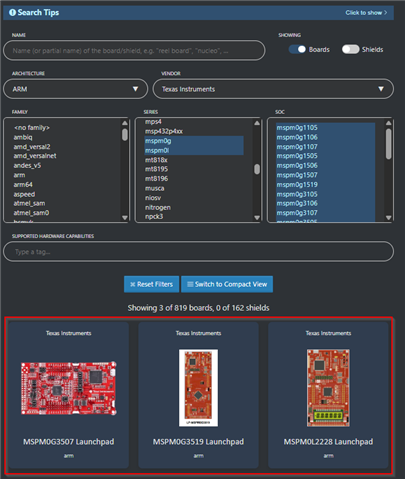Click Switch to Compact View button

227,284
